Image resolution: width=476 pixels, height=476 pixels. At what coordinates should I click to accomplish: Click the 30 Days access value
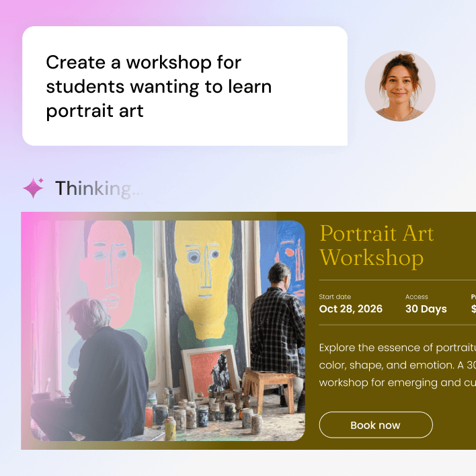click(426, 309)
